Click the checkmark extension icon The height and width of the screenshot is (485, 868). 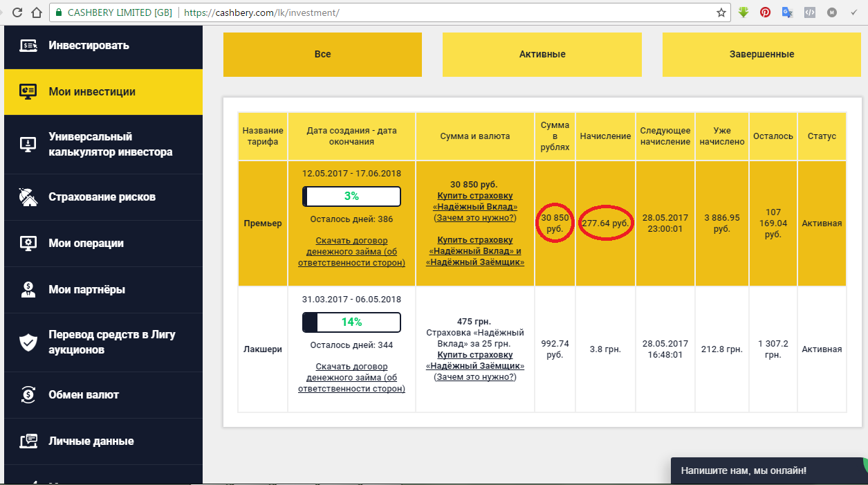coord(853,12)
